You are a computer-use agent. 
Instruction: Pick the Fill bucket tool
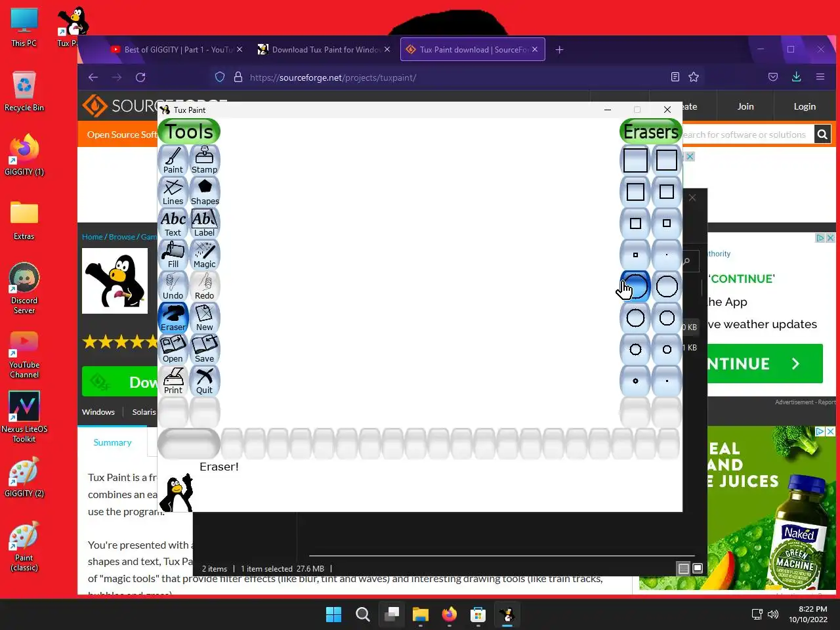click(x=173, y=255)
